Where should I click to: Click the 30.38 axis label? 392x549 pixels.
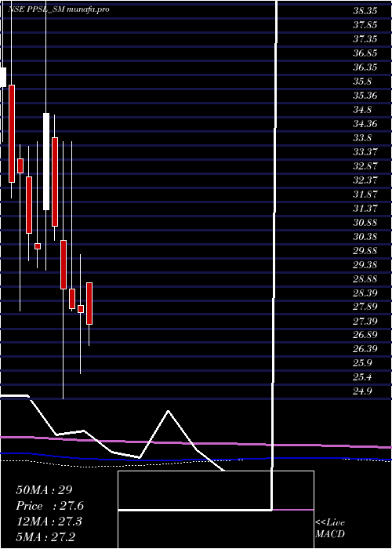365,237
